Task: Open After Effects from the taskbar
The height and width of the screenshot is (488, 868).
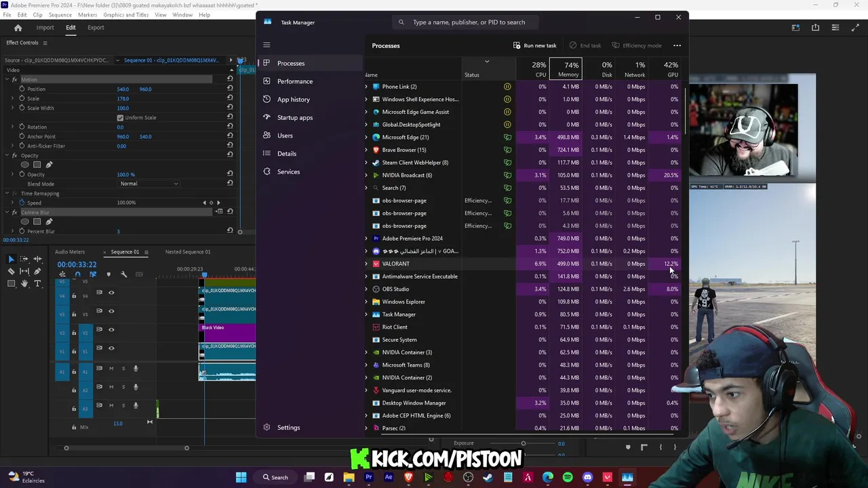Action: [x=389, y=477]
